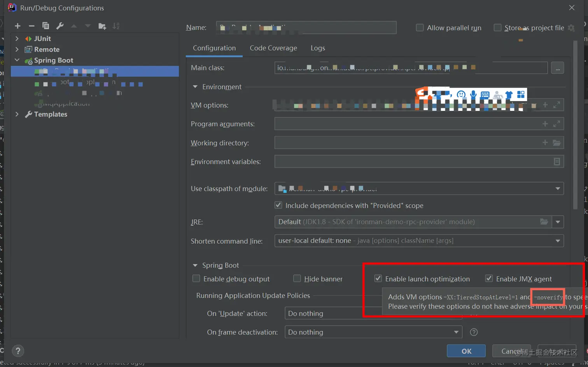This screenshot has height=367, width=588.
Task: Expand the JUnit tree node
Action: [x=17, y=38]
